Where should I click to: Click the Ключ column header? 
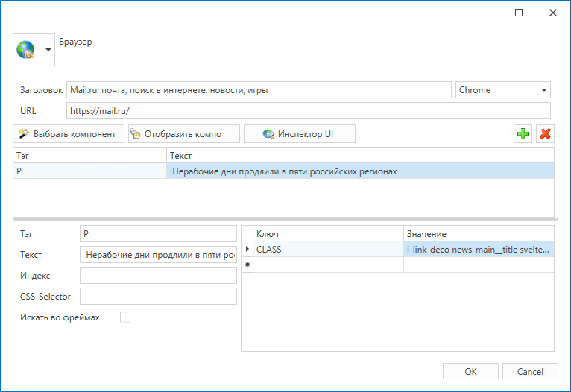point(328,234)
